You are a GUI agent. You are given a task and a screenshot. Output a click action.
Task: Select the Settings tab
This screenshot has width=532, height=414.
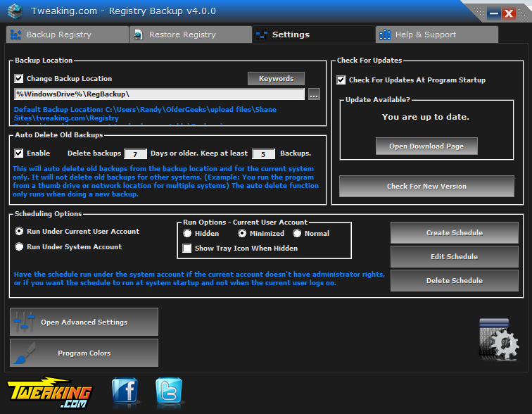(314, 34)
